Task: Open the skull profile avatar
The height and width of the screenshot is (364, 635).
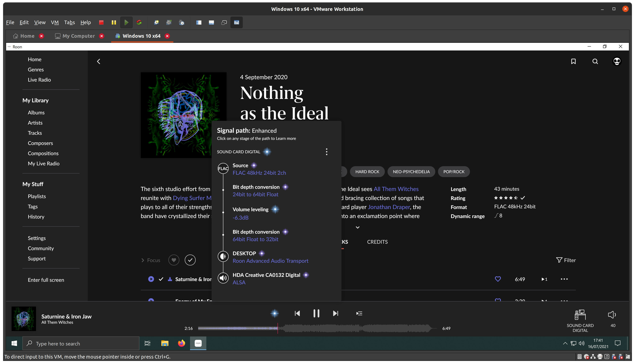Action: tap(617, 62)
